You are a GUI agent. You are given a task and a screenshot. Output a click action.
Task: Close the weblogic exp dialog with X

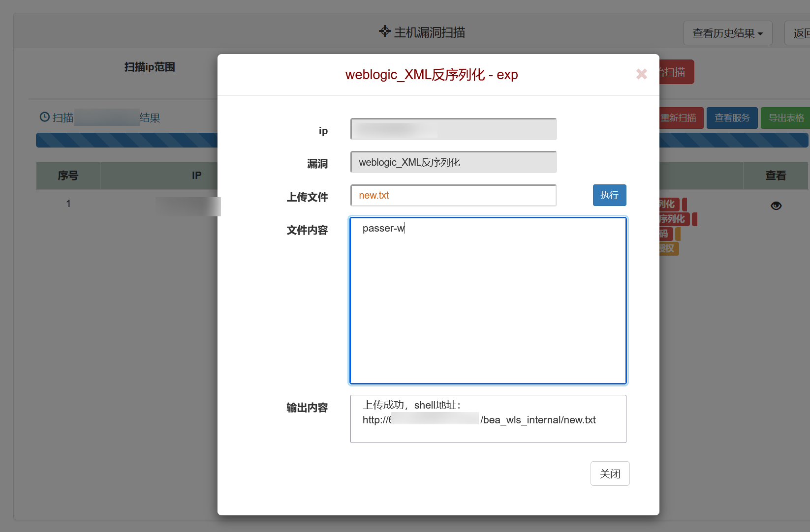(641, 74)
